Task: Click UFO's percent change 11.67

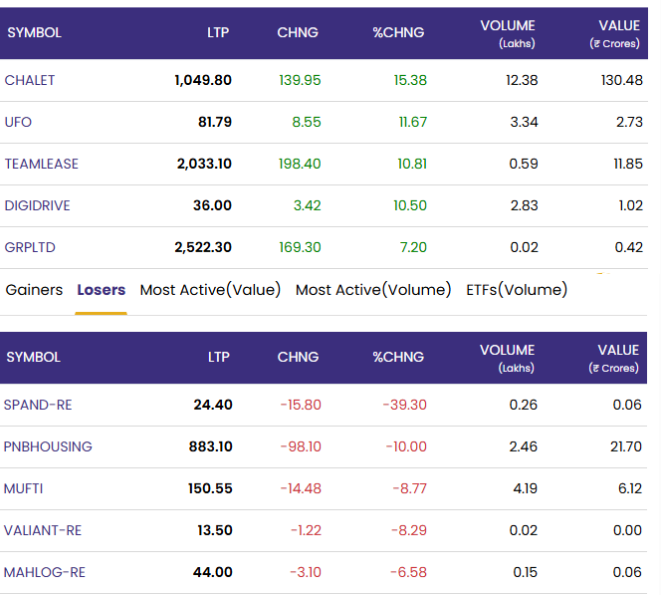Action: 413,122
